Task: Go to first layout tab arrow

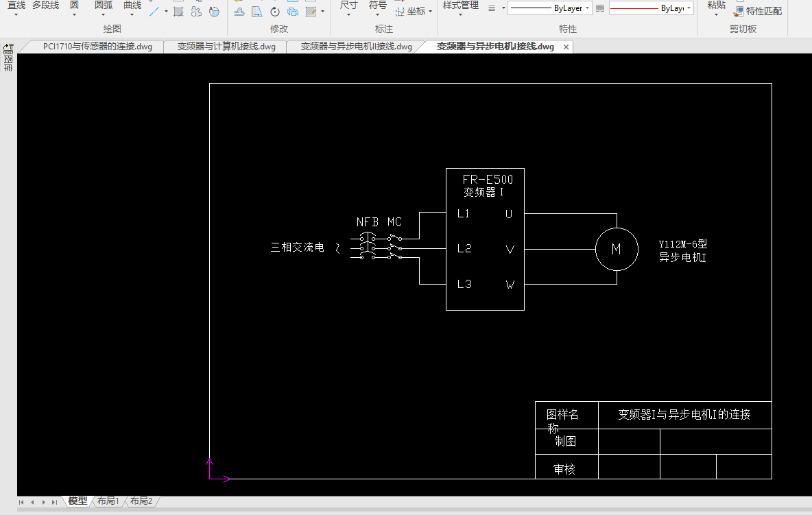Action: click(x=21, y=502)
